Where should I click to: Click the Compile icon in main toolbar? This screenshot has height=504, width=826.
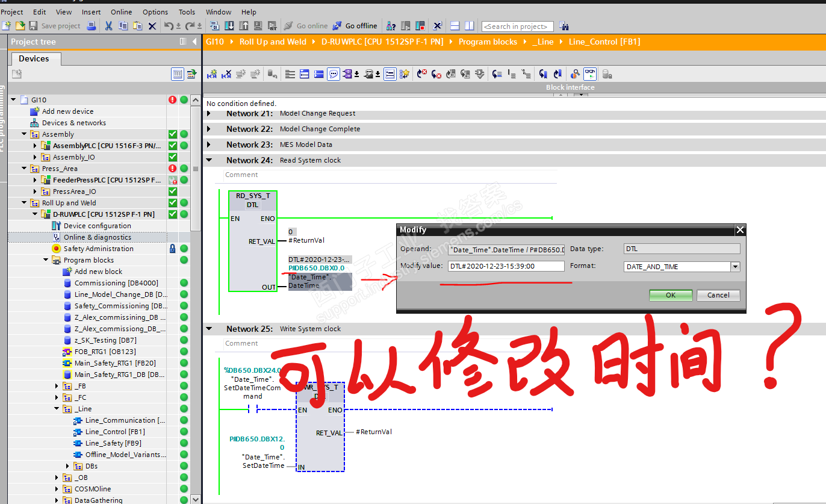tap(215, 26)
